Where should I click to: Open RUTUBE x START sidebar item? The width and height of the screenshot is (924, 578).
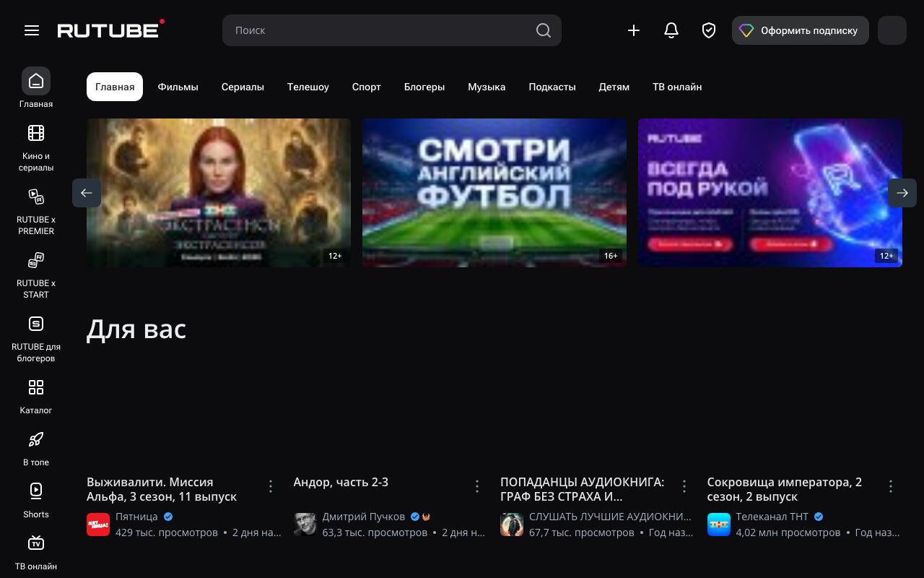point(36,275)
